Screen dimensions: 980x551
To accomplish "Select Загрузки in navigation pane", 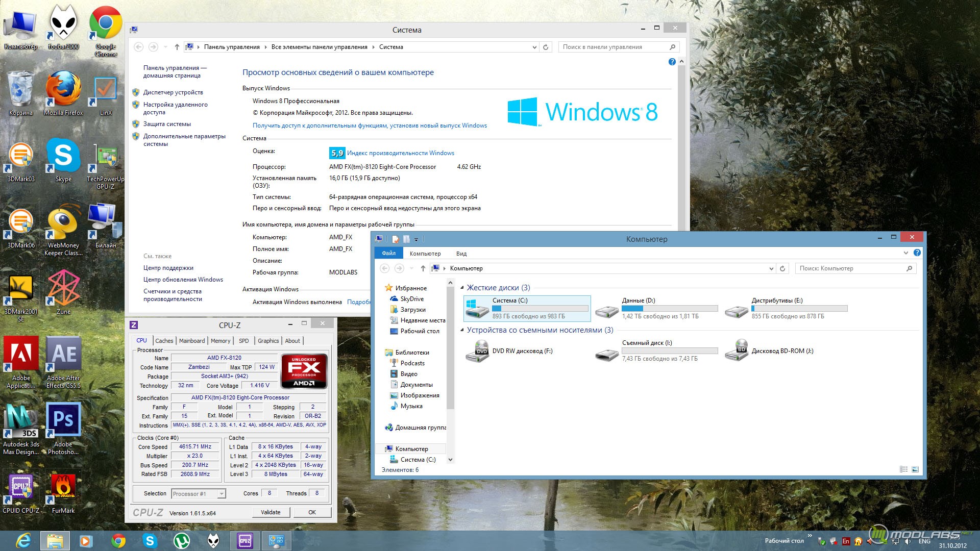I will click(412, 310).
